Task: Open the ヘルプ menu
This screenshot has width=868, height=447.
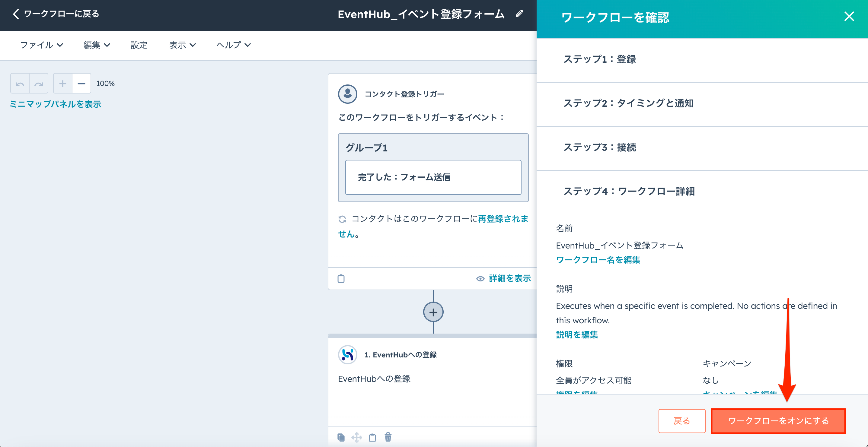Action: (x=234, y=45)
